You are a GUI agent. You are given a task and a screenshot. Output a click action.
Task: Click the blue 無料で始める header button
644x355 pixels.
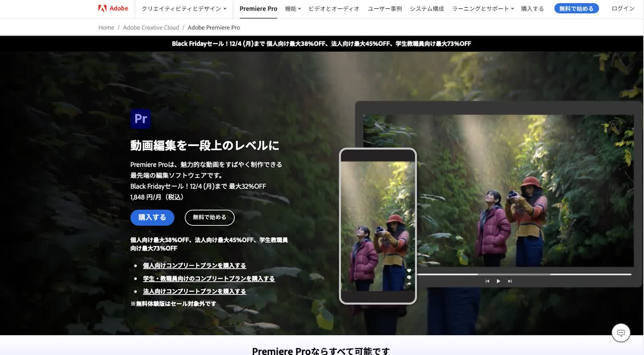click(x=576, y=8)
